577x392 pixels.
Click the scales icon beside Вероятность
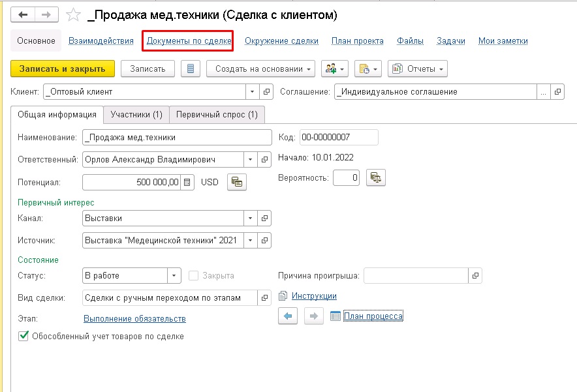click(375, 177)
